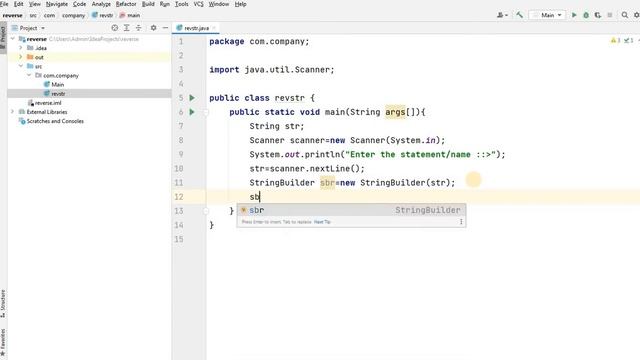Open the Favorites side tool tab

(x=3, y=342)
